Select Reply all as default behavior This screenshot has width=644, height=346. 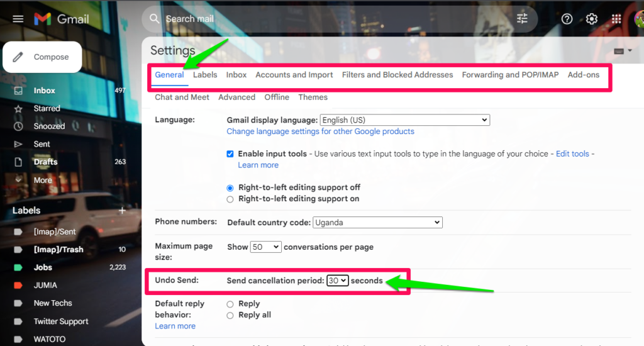230,316
